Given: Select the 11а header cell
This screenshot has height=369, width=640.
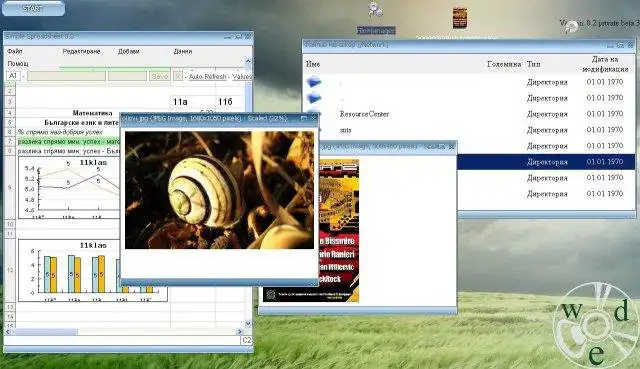Looking at the screenshot, I should point(192,102).
